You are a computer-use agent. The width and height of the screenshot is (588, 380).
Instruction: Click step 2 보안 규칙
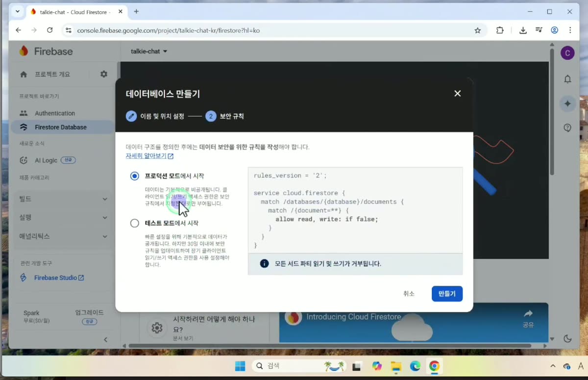(x=225, y=116)
